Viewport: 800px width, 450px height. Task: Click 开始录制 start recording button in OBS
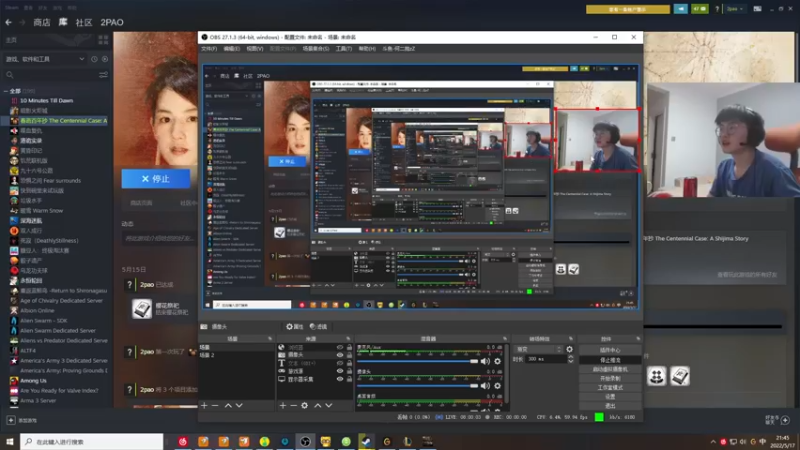pos(610,379)
